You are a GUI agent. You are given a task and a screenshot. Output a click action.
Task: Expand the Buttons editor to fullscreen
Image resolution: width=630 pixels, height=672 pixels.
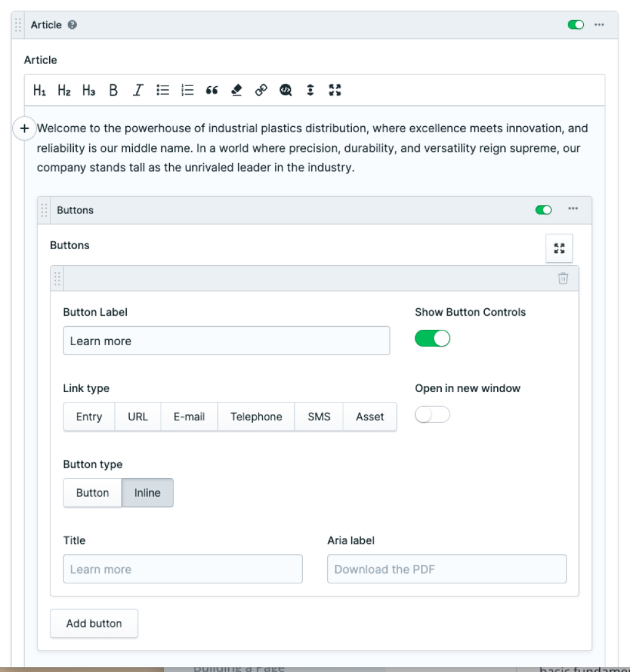(559, 249)
